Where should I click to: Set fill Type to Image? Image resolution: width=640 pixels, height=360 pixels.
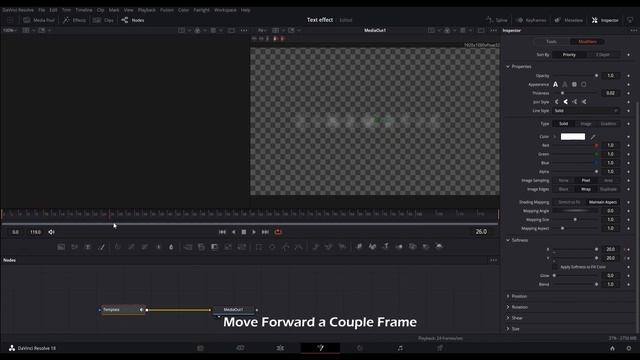coord(586,124)
